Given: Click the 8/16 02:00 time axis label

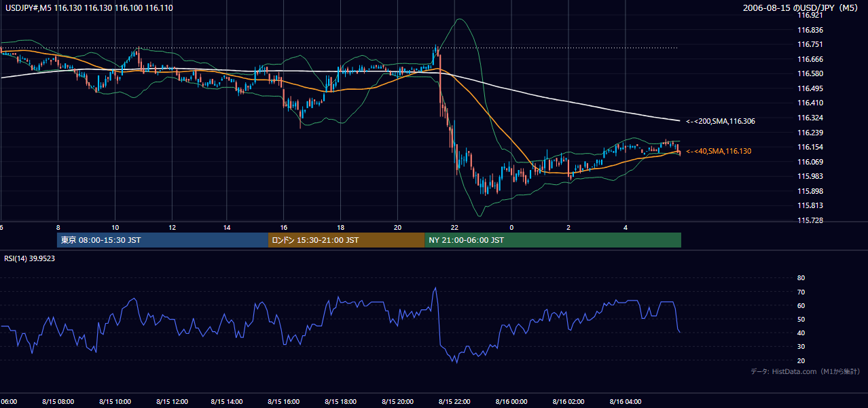Looking at the screenshot, I should pos(569,401).
